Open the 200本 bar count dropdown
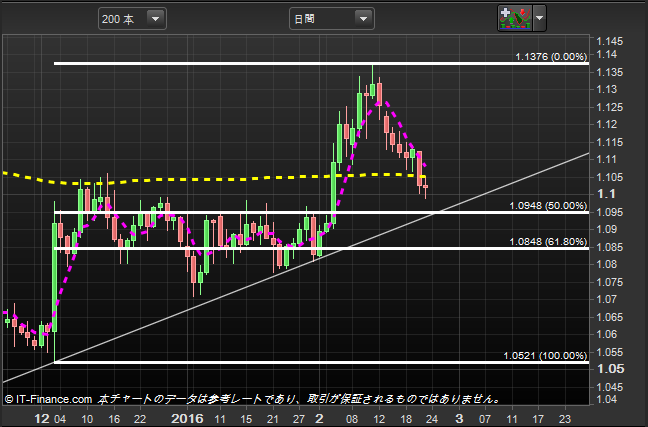This screenshot has width=648, height=427. 132,19
